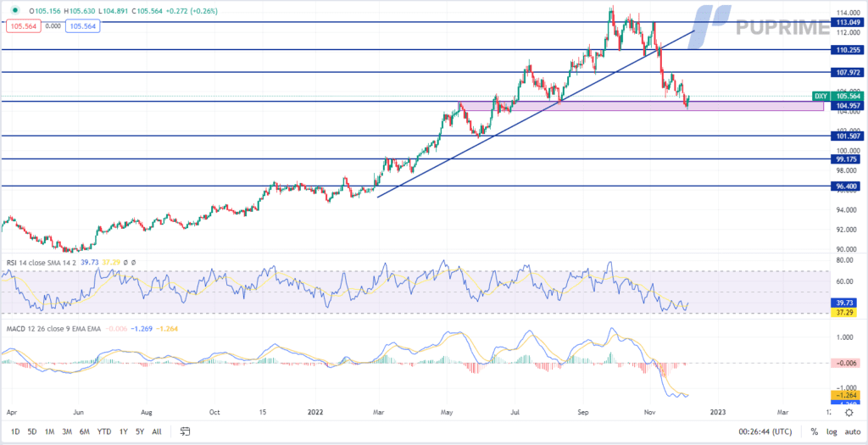Select the MACD 12 26 close indicator legend
868x445 pixels.
click(x=53, y=329)
